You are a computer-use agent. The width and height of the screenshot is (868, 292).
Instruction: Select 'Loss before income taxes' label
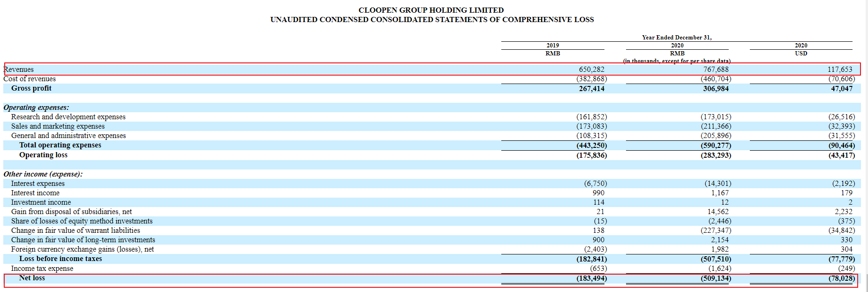(x=60, y=259)
